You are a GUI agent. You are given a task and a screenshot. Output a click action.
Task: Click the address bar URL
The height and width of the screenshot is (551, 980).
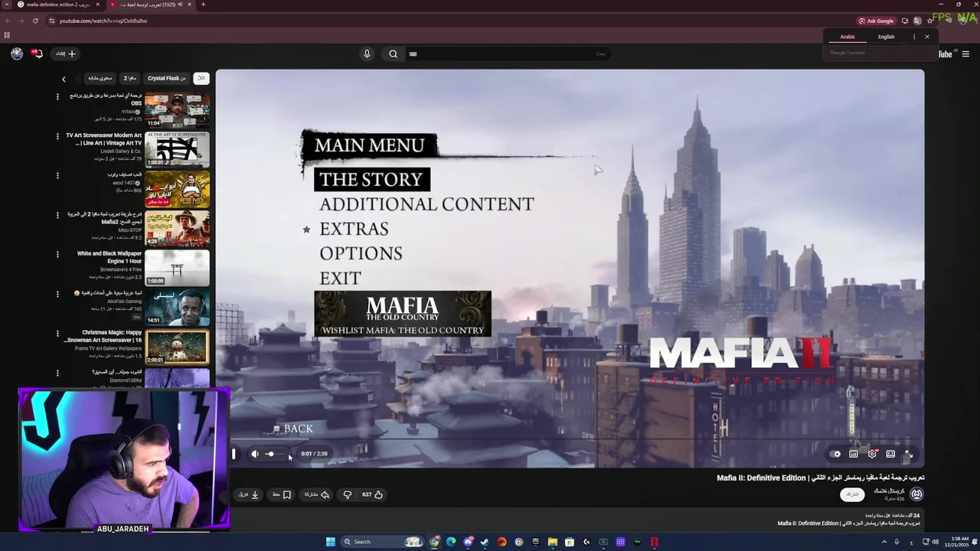pos(103,21)
